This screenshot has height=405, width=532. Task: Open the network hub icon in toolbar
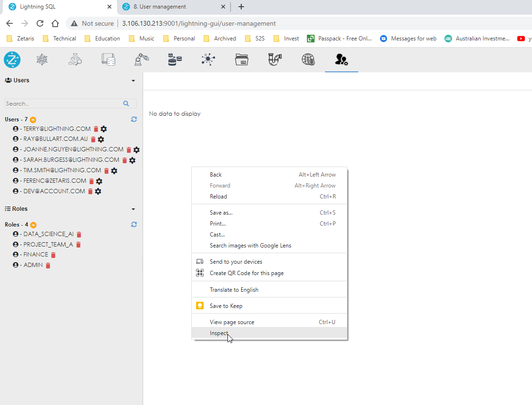pos(208,59)
